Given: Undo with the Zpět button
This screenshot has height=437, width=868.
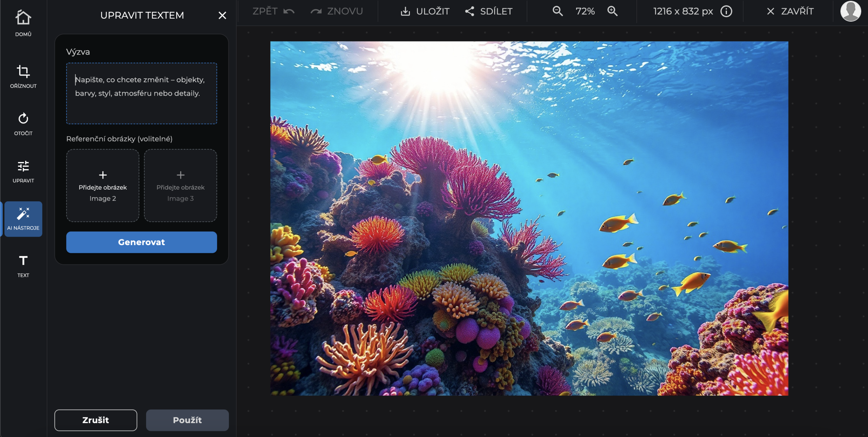Looking at the screenshot, I should pos(273,11).
